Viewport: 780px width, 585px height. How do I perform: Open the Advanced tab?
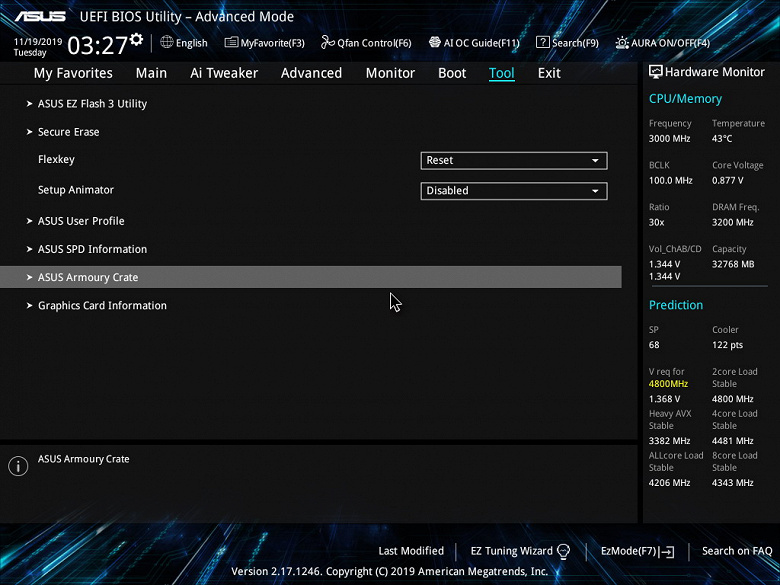[311, 73]
